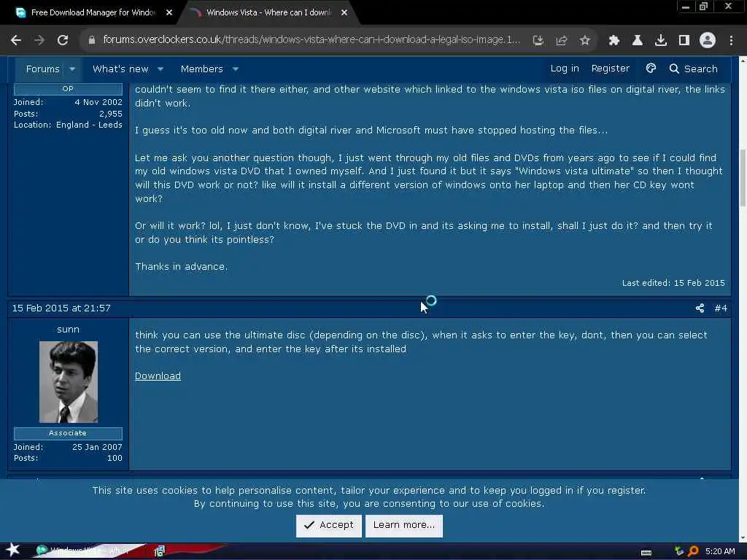Expand the Forums dropdown arrow
Image resolution: width=747 pixels, height=560 pixels.
pos(72,69)
